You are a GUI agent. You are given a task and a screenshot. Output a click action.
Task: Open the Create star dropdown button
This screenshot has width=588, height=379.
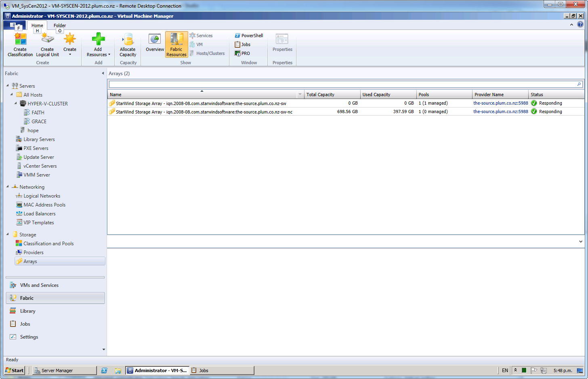pos(70,44)
